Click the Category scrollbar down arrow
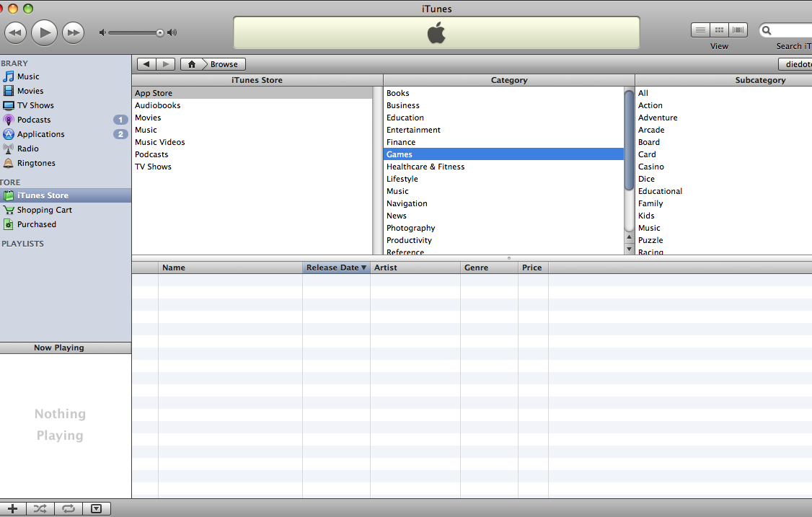Screen dimensions: 812x517 630,249
